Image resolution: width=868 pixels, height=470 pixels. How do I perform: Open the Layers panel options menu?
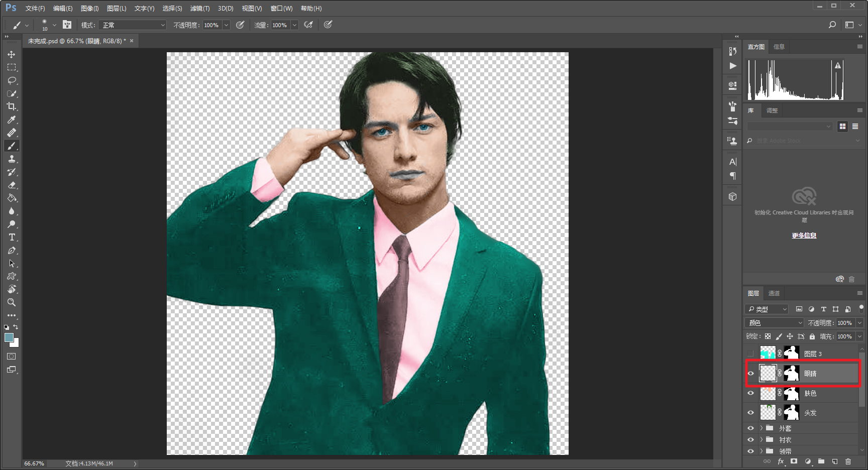click(x=859, y=293)
